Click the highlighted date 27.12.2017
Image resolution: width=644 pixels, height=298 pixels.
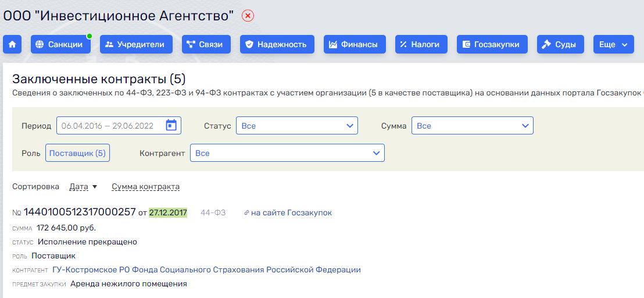click(x=168, y=212)
